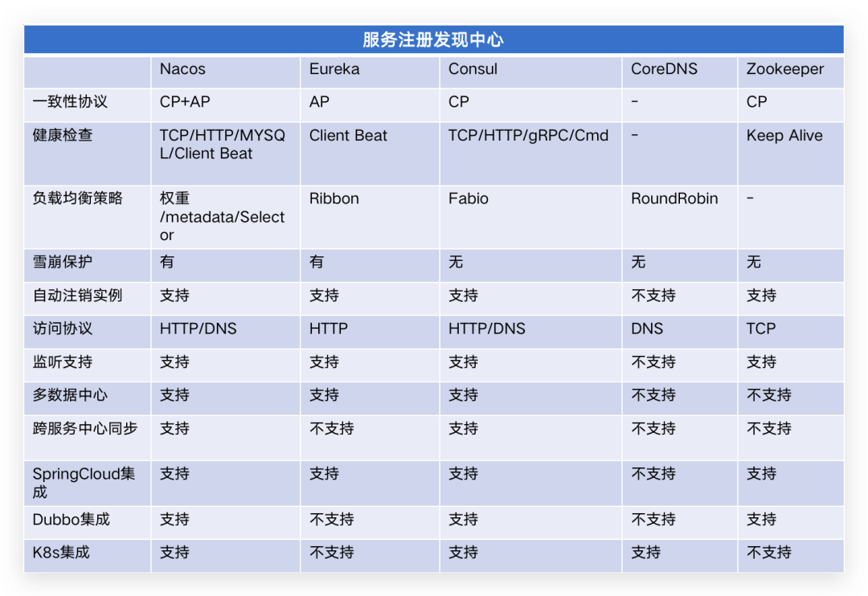Click 不支持 in 自动注销实例 row under CoreDNS
The width and height of the screenshot is (868, 596).
[x=653, y=295]
